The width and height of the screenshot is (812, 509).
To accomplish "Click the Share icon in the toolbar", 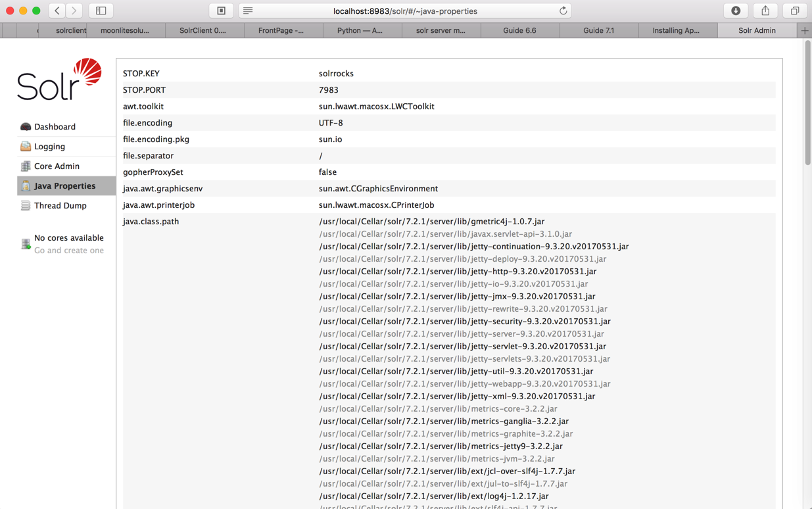I will (x=765, y=11).
